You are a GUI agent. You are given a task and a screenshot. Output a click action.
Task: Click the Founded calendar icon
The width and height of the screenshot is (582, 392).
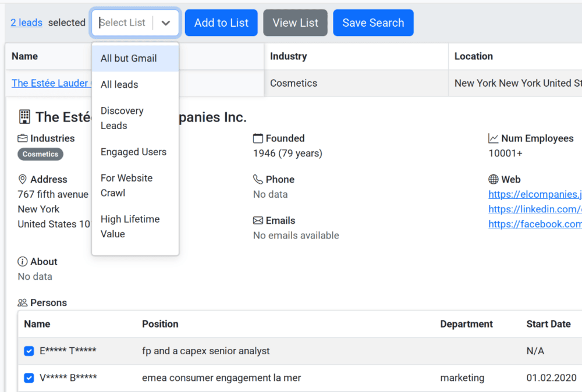pos(258,138)
